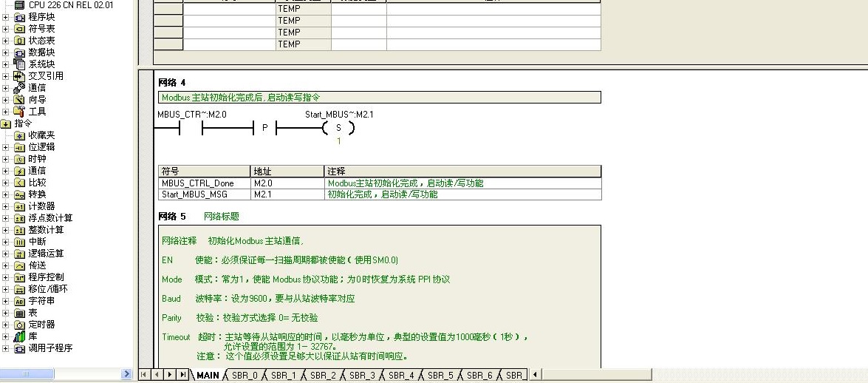Click the 移位/循环 shift/rotate icon

pos(19,289)
